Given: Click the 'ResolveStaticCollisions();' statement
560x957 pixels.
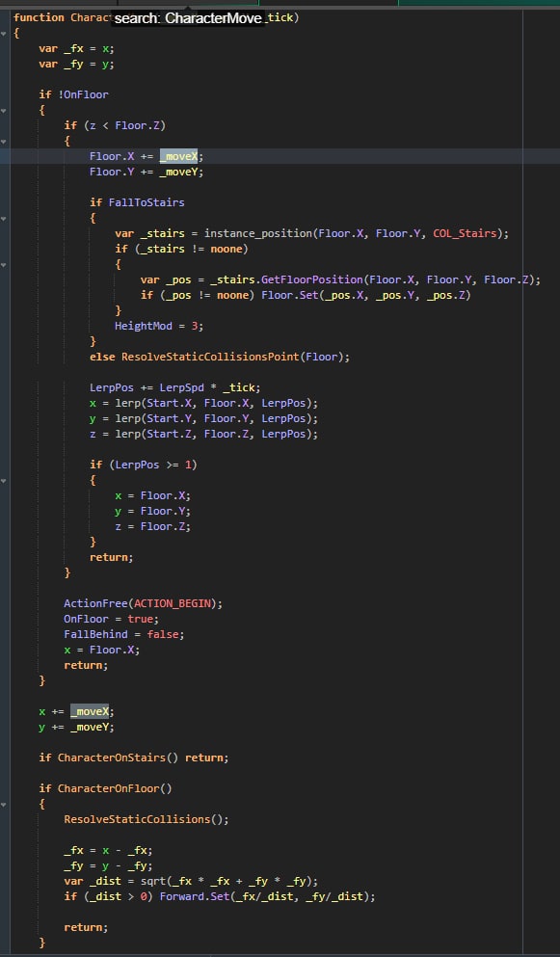Looking at the screenshot, I should 147,820.
